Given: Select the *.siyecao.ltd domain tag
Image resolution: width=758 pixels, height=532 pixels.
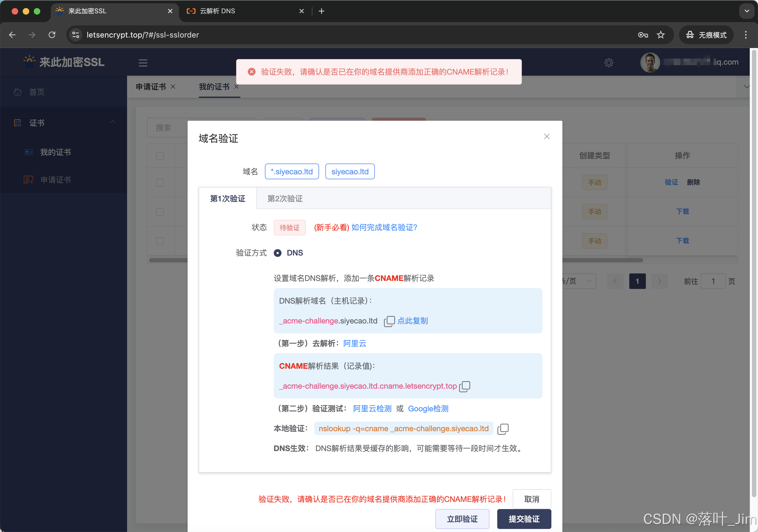Looking at the screenshot, I should point(292,172).
